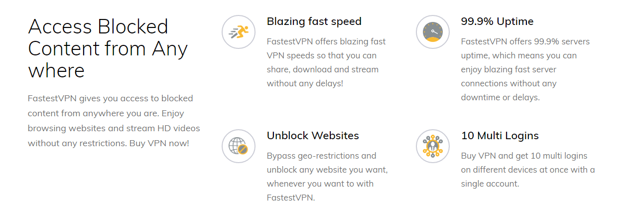Click the 'FastestVPN gives you access' line
Viewport: 644px width, 223px height.
110,98
